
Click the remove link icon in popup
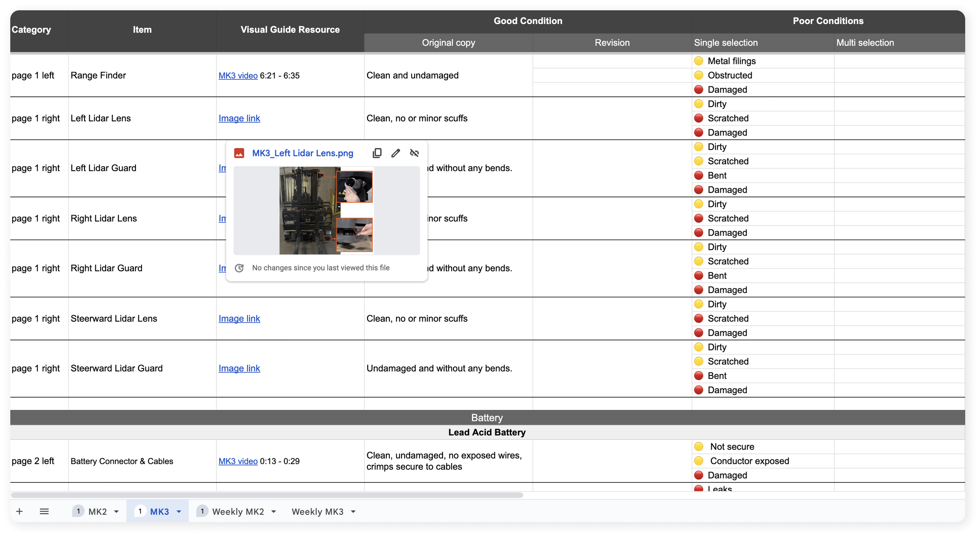click(x=414, y=153)
